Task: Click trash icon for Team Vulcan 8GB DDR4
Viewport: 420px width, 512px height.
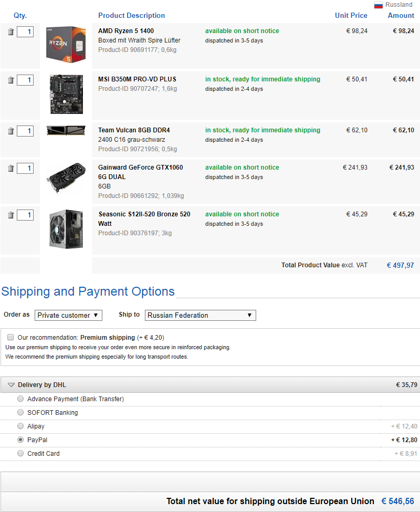Action: (x=11, y=131)
